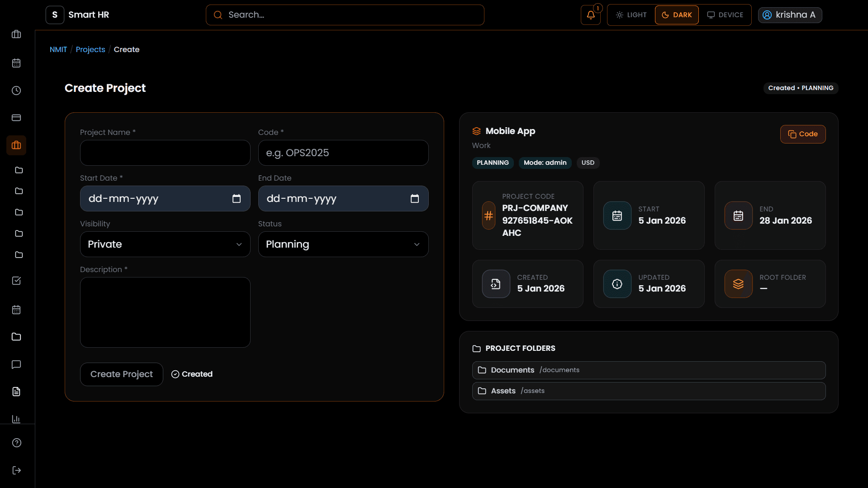Open Start Date calendar picker icon
The height and width of the screenshot is (488, 868).
237,199
